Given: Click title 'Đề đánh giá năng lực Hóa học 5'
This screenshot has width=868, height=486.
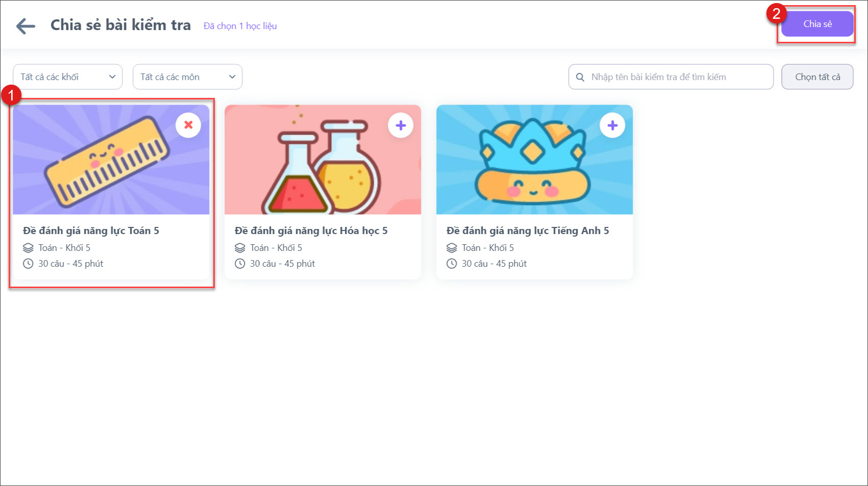Looking at the screenshot, I should tap(311, 231).
